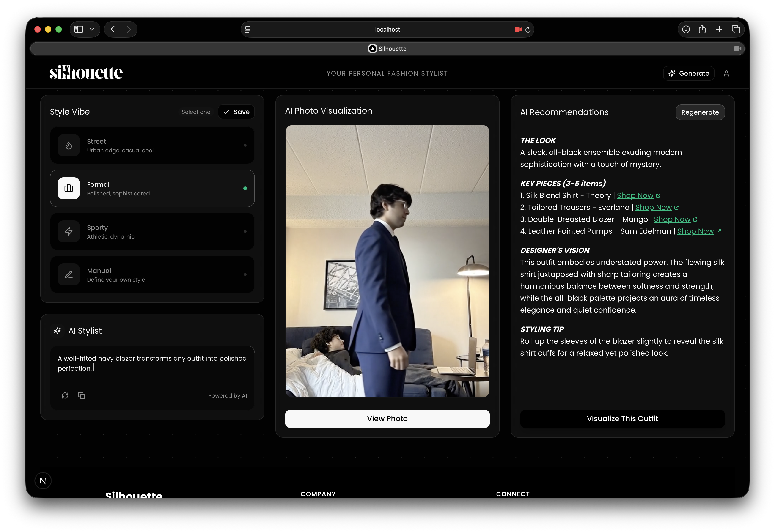Show tab overview icon
This screenshot has width=775, height=532.
(x=736, y=29)
